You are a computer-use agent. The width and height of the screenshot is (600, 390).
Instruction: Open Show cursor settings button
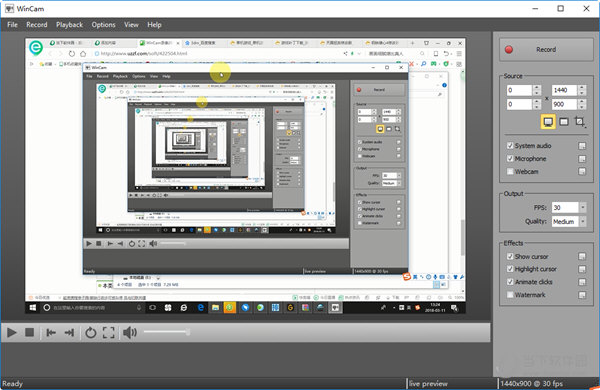[x=582, y=256]
